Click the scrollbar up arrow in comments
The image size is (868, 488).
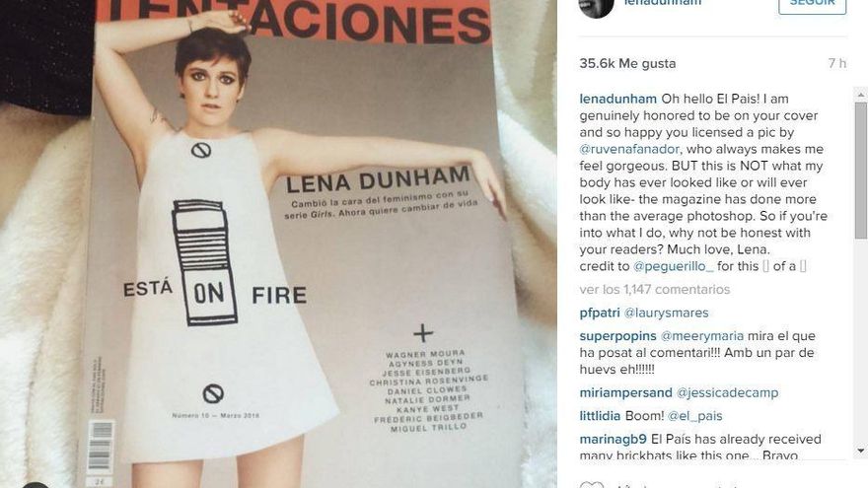861,96
